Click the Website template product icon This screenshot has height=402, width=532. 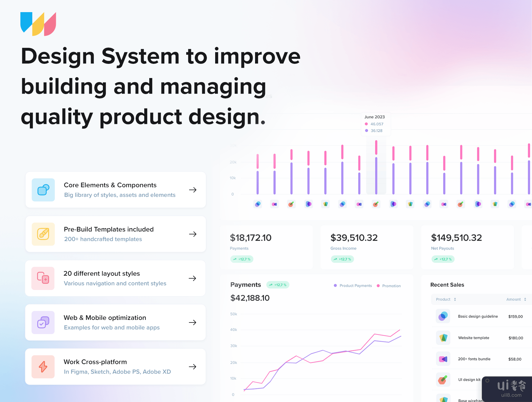[x=443, y=338]
